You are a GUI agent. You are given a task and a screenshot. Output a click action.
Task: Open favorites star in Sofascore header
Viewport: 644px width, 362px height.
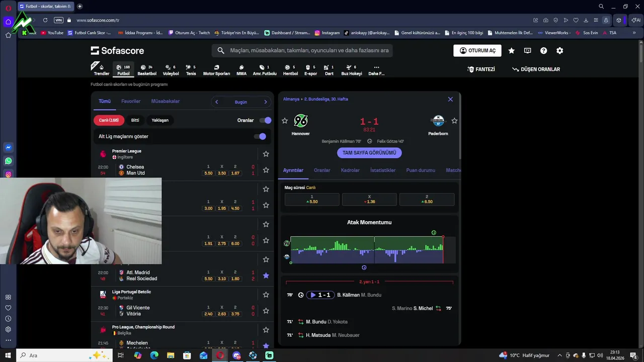coord(511,51)
